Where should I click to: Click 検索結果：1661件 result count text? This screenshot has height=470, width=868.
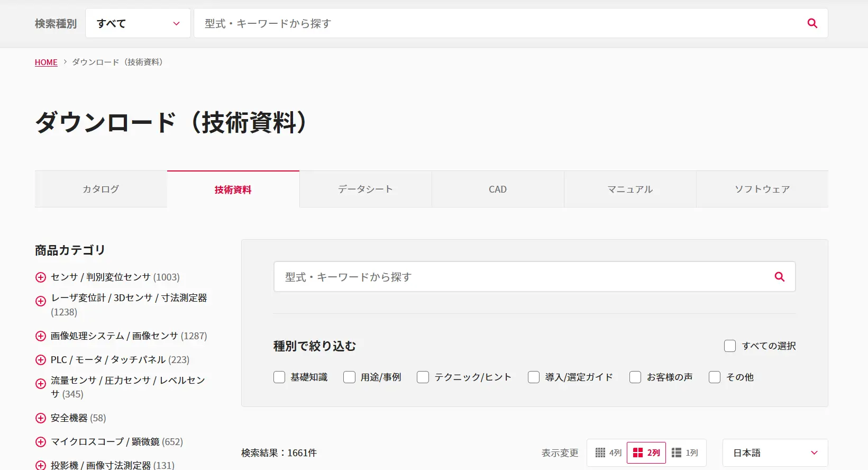tap(279, 453)
